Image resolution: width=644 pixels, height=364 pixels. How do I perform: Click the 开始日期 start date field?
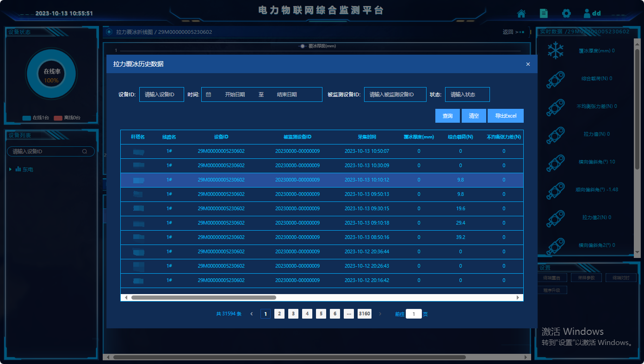(x=235, y=94)
